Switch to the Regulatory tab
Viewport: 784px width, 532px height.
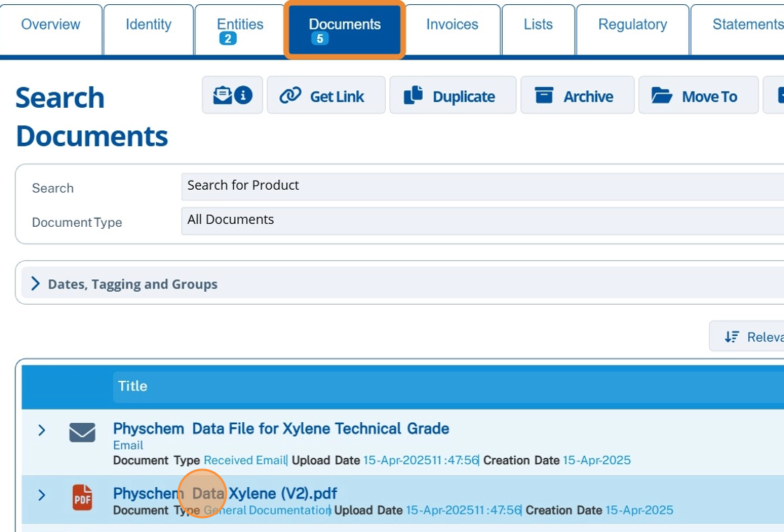[x=632, y=25]
